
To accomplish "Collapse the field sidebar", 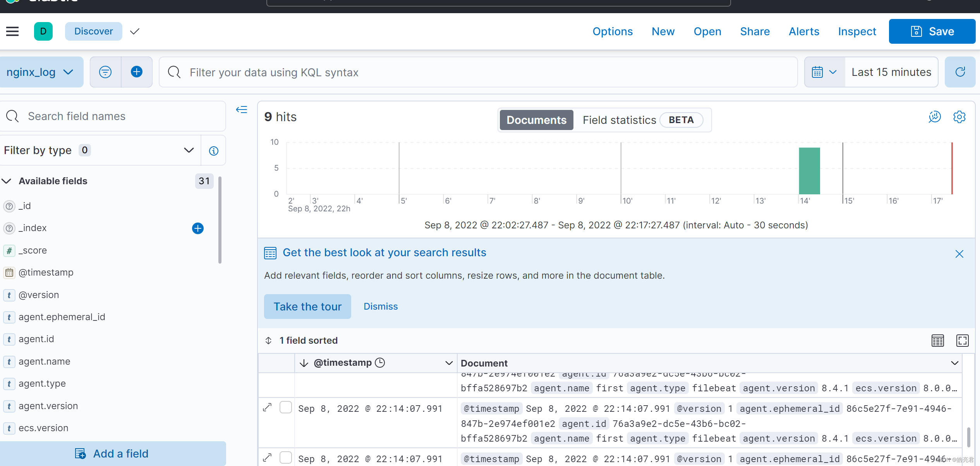I will pyautogui.click(x=242, y=110).
